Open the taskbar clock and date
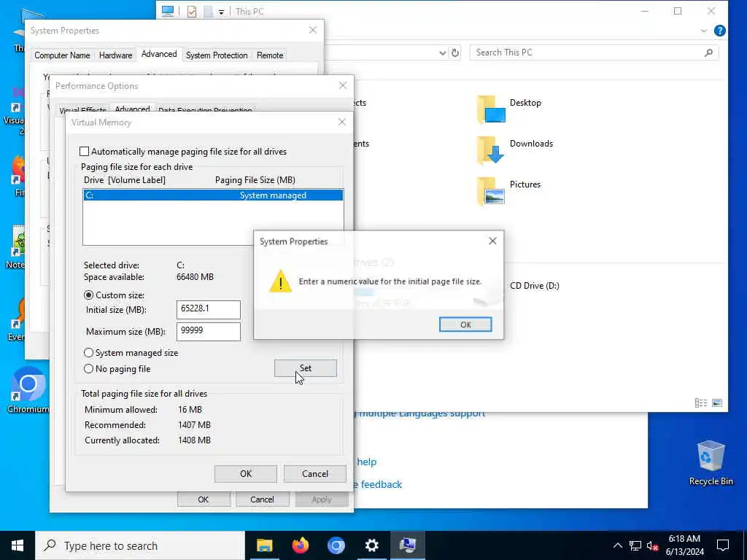Image resolution: width=747 pixels, height=560 pixels. click(x=684, y=545)
